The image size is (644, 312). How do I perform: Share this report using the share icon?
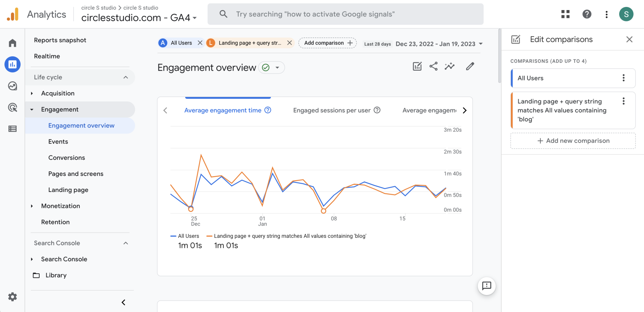(433, 66)
